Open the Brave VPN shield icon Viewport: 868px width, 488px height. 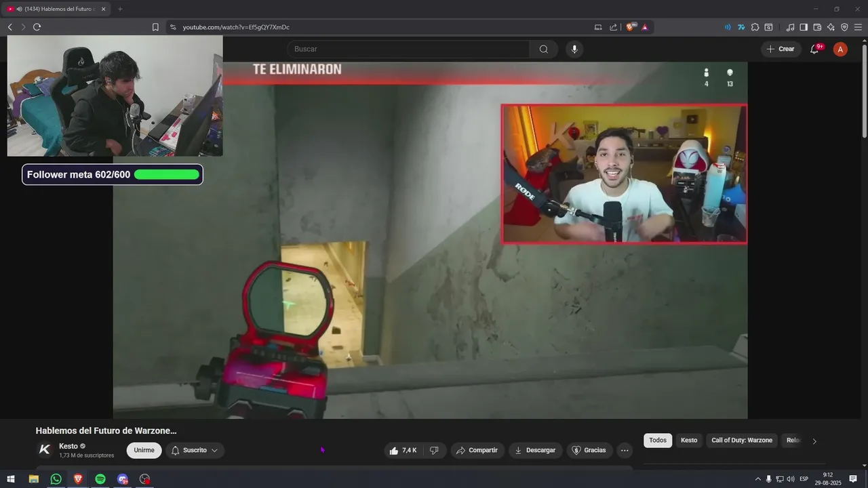tap(844, 27)
